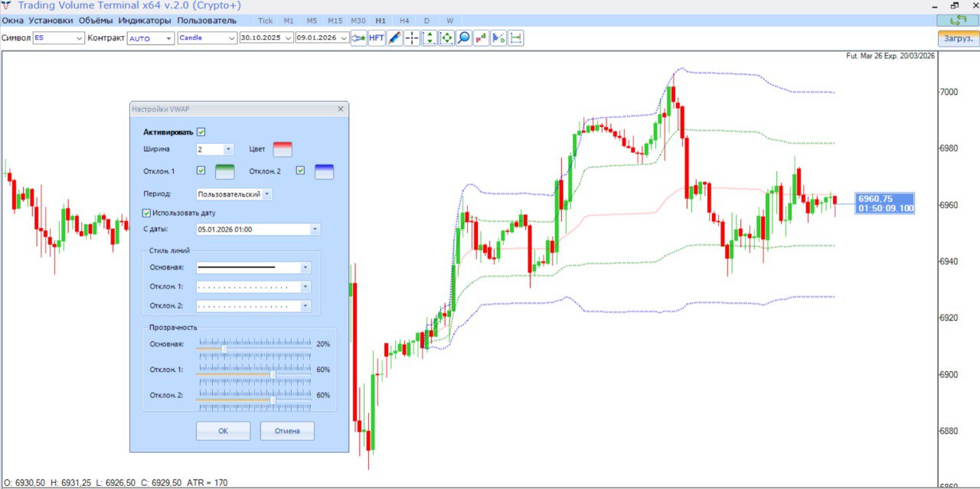
Task: Click the red Цвет color swatch
Action: (x=283, y=149)
